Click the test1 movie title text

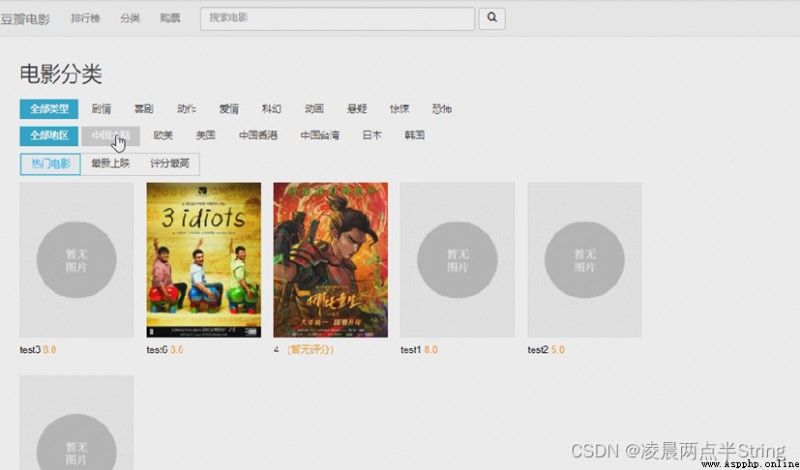coord(411,350)
